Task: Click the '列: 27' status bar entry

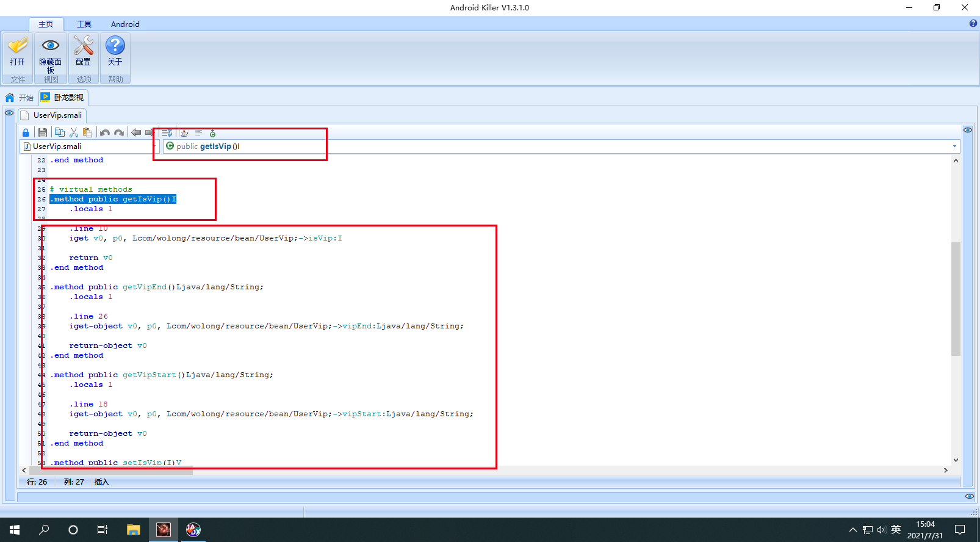Action: [74, 482]
